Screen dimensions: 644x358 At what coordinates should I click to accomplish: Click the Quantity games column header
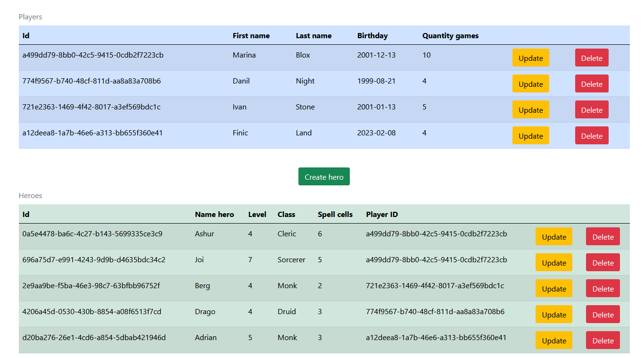pyautogui.click(x=450, y=35)
